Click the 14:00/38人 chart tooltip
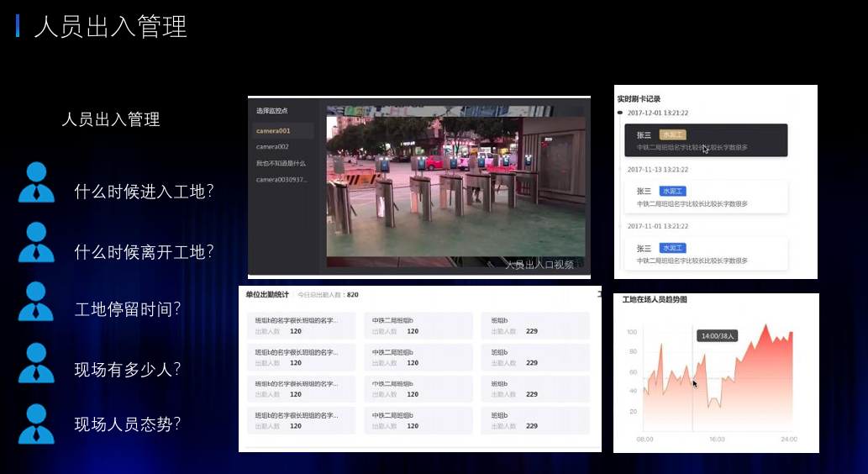Image resolution: width=868 pixels, height=474 pixels. pos(717,336)
